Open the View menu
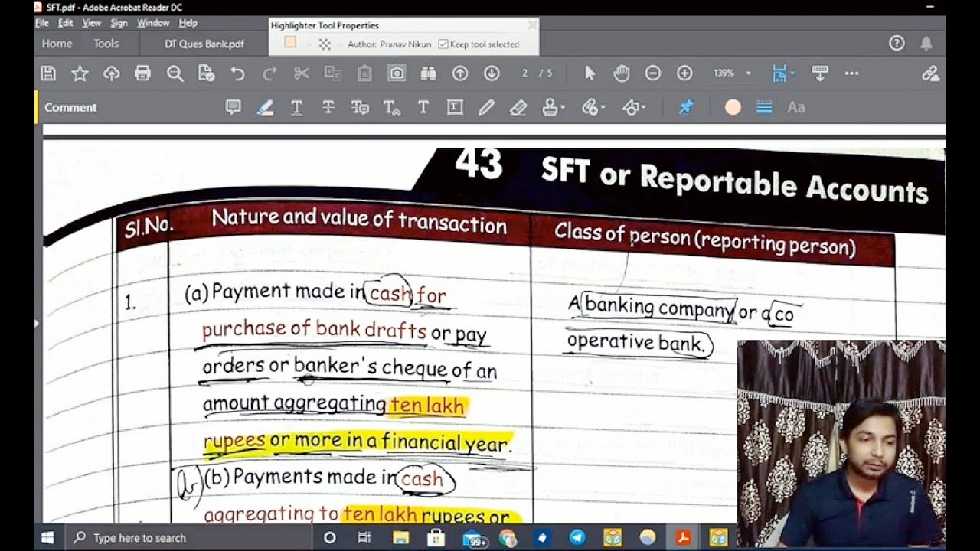The height and width of the screenshot is (551, 980). coord(92,23)
